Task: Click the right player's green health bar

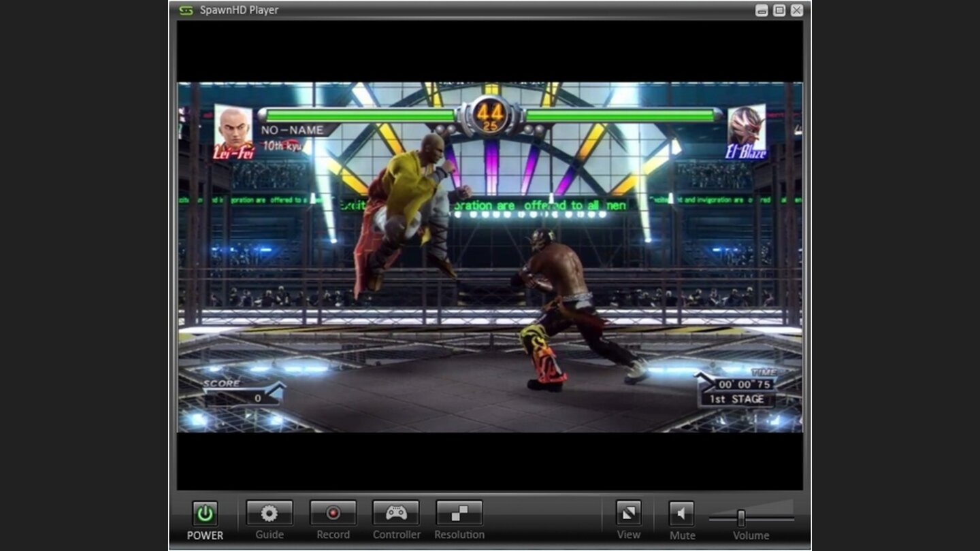Action: pyautogui.click(x=621, y=115)
